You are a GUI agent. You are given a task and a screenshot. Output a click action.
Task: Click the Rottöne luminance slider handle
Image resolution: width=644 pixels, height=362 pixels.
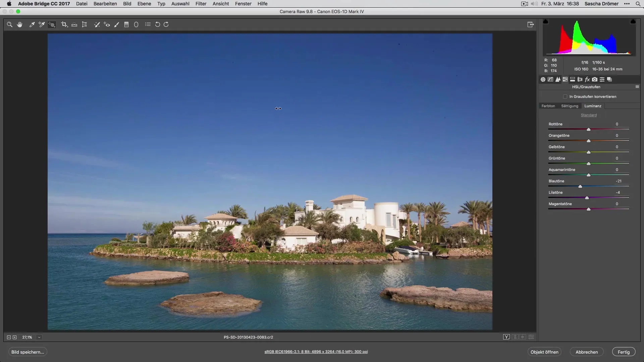pos(589,129)
